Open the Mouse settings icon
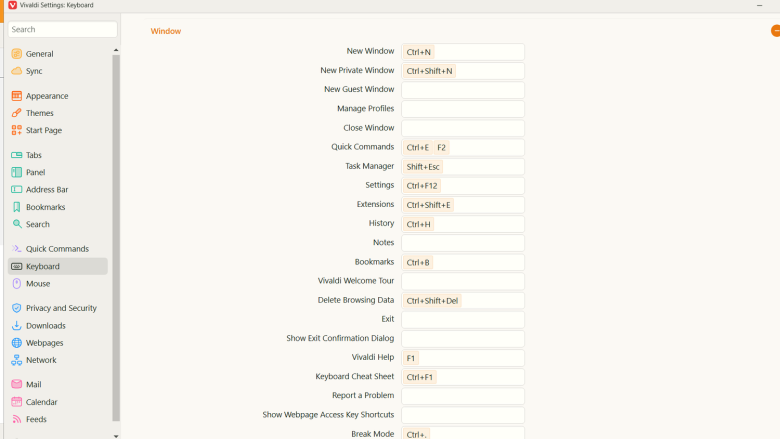 [x=17, y=284]
